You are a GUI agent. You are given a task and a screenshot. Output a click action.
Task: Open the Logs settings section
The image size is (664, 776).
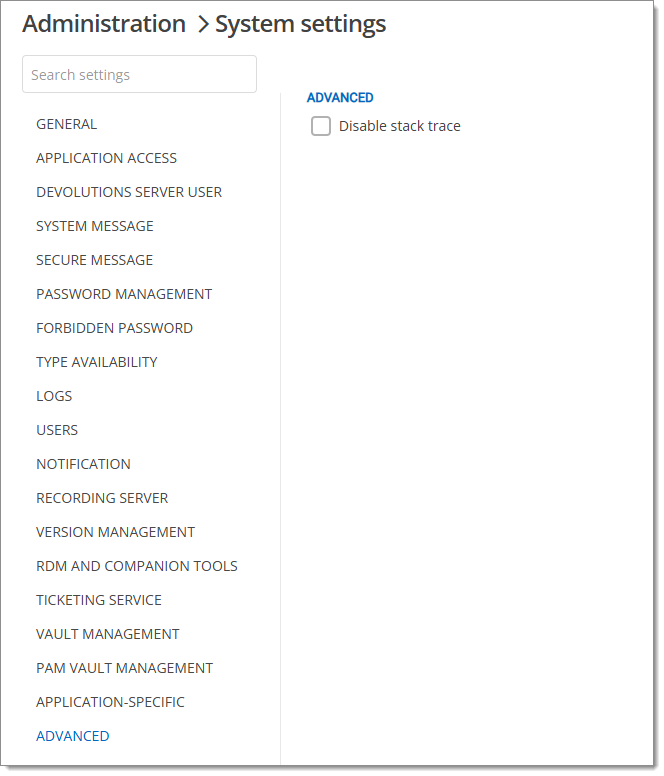click(x=54, y=396)
